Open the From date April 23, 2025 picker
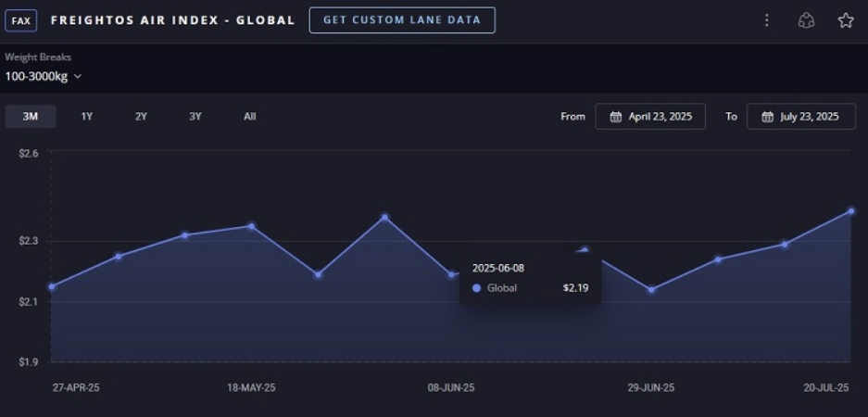Image resolution: width=868 pixels, height=417 pixels. click(x=650, y=116)
